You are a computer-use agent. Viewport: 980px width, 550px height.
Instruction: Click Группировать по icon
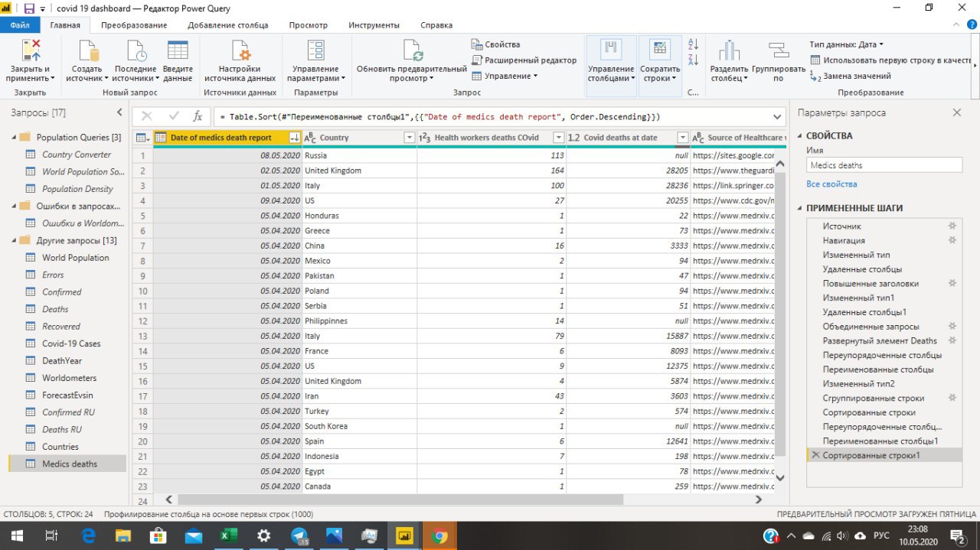coord(779,50)
